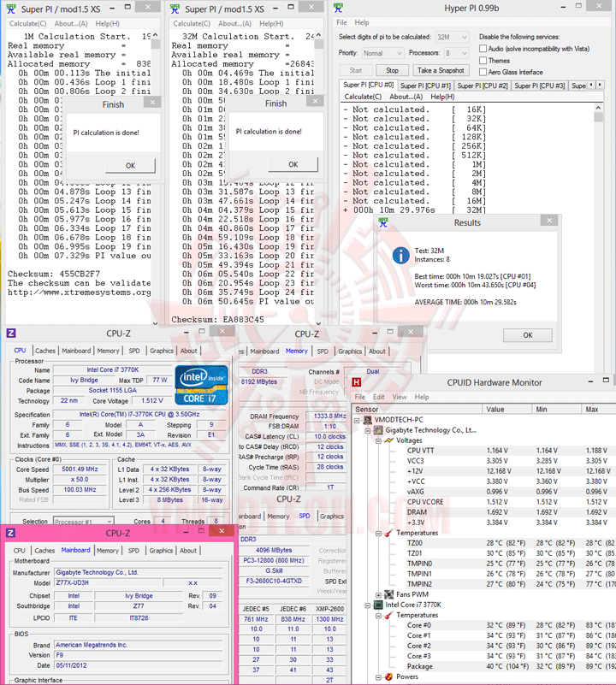Enable the Audio service disable checkbox
The width and height of the screenshot is (616, 685).
pos(483,49)
